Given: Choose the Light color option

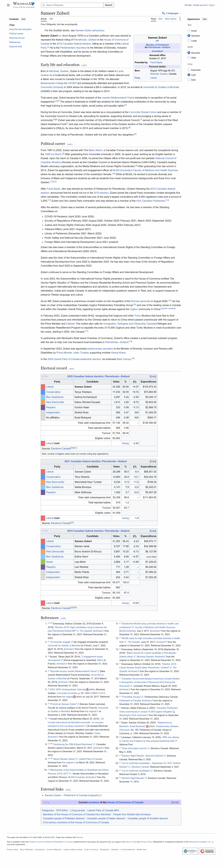Looking at the screenshot, I should point(189,75).
